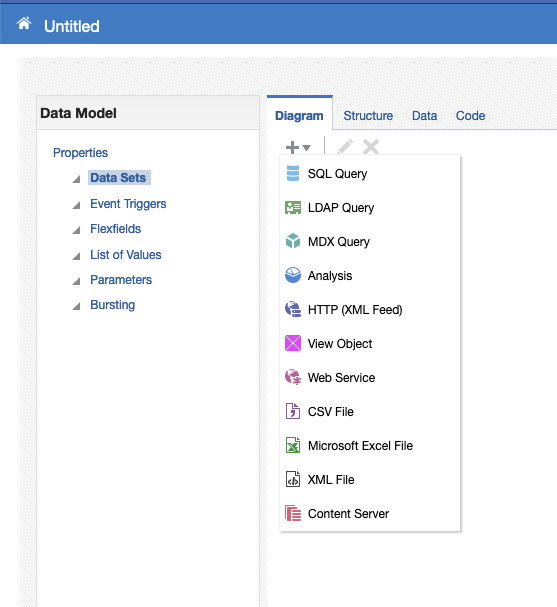Click the home icon beside Untitled
This screenshot has height=607, width=557.
coord(24,24)
